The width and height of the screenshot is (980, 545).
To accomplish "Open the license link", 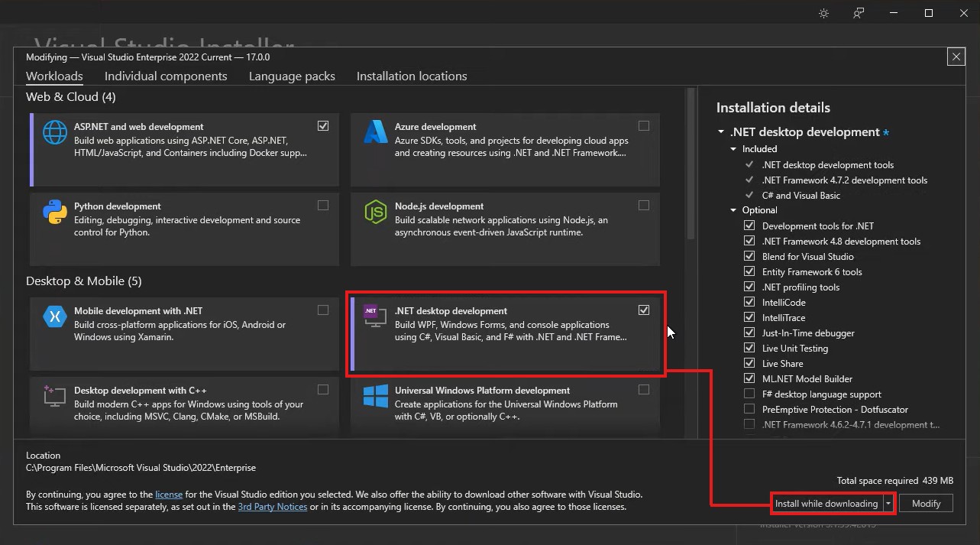I will click(x=169, y=495).
